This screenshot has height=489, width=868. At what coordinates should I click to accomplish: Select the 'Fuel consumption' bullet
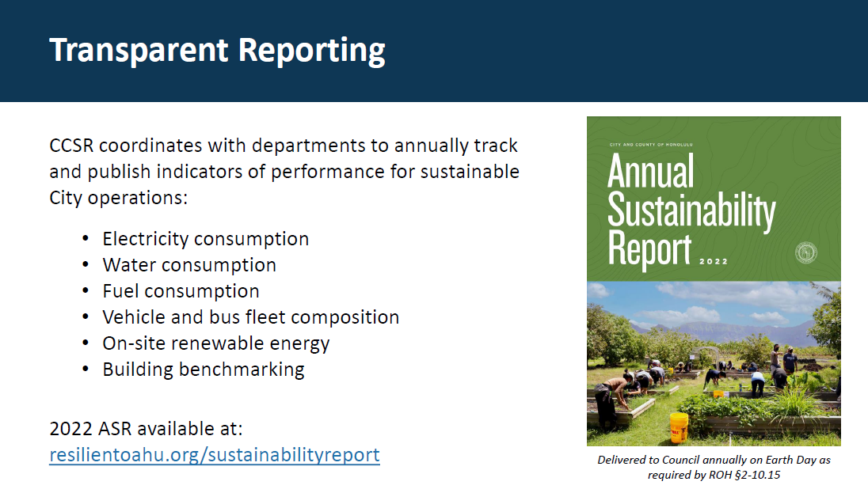coord(181,291)
